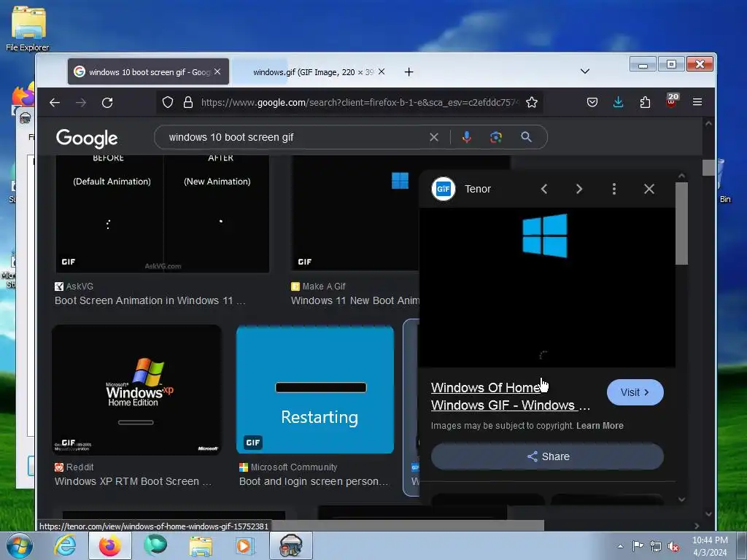Viewport: 747px width, 560px height.
Task: Reload the current Google page
Action: (107, 102)
